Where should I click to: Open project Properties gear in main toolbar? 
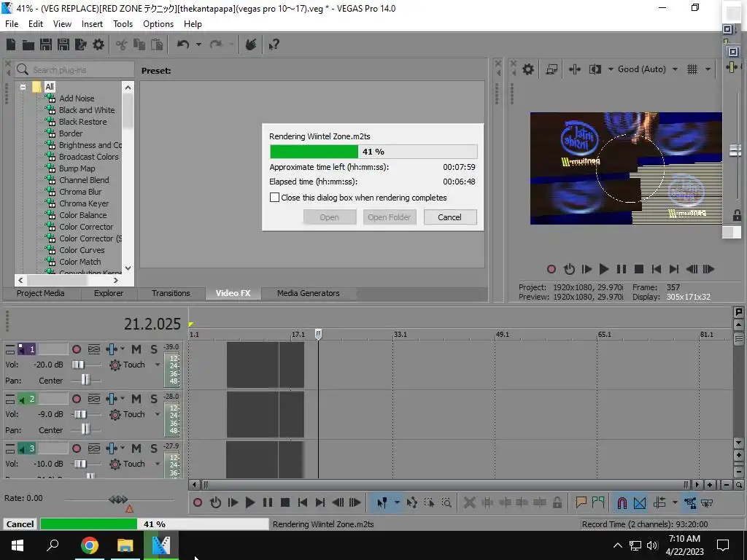click(x=98, y=44)
